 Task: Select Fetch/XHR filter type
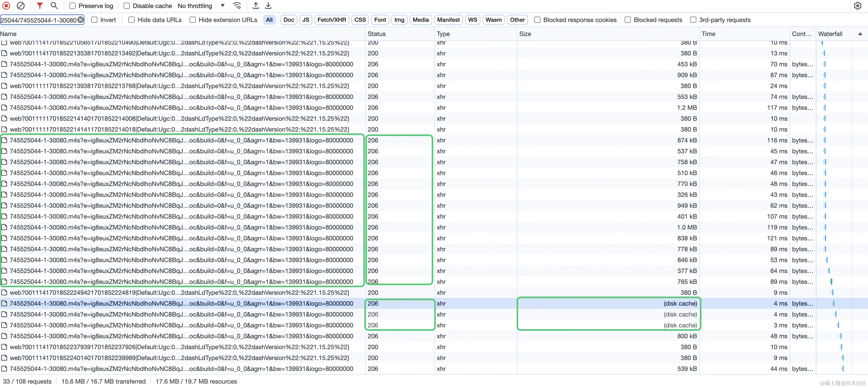pos(331,20)
